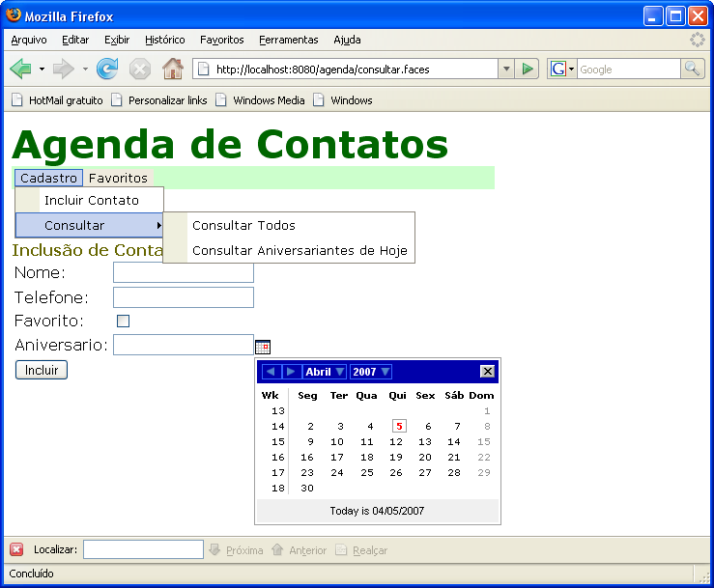Click the browser Back arrow button

pos(21,69)
